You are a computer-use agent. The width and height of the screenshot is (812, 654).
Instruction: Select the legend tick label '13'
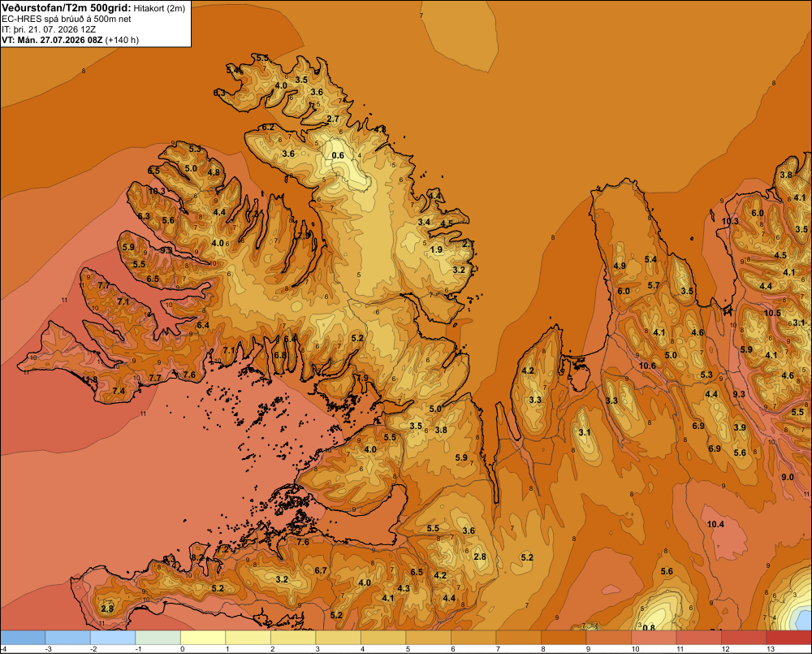click(771, 649)
